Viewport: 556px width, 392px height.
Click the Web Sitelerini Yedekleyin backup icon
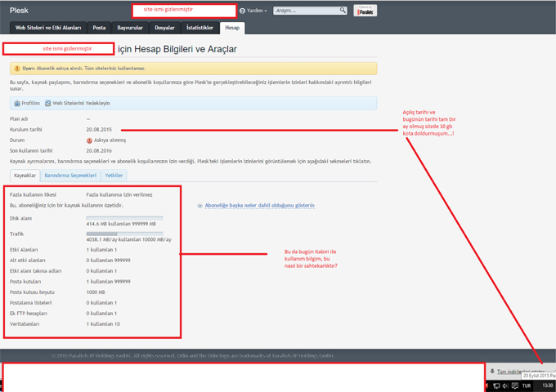48,104
